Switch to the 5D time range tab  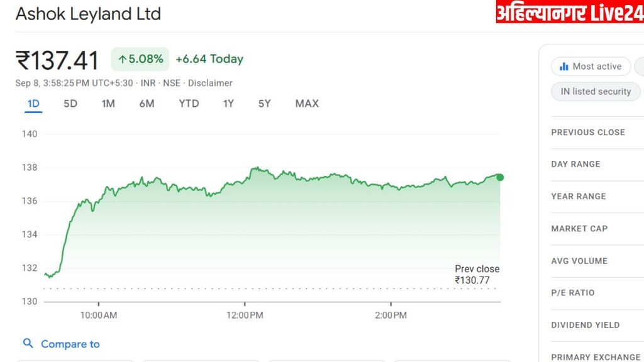coord(70,104)
